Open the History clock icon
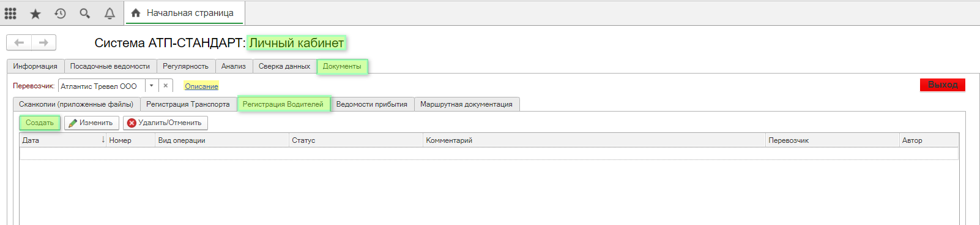The width and height of the screenshot is (980, 225). click(x=60, y=13)
